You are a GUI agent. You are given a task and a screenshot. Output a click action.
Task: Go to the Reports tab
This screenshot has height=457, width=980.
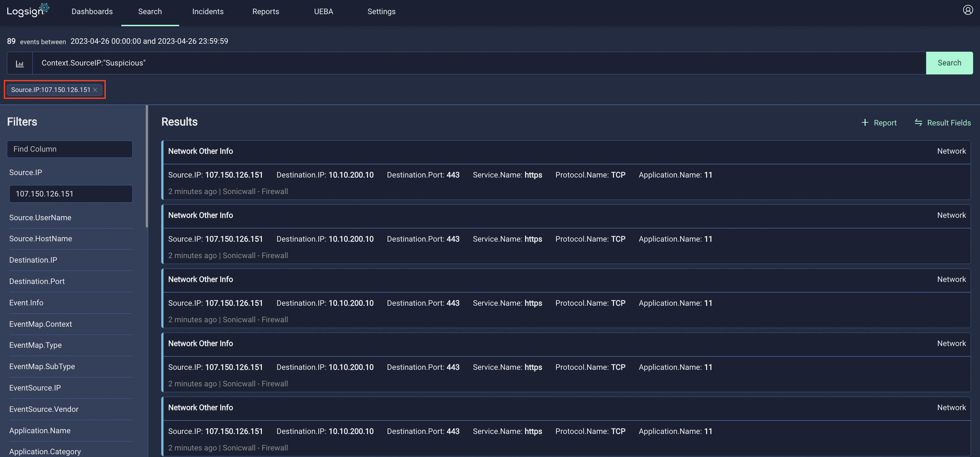(x=266, y=12)
